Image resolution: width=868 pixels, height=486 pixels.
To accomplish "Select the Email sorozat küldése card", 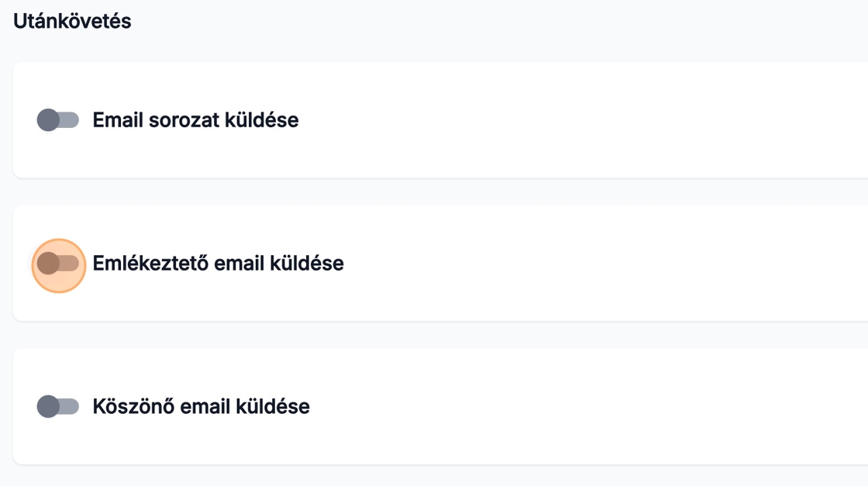I will (542, 120).
